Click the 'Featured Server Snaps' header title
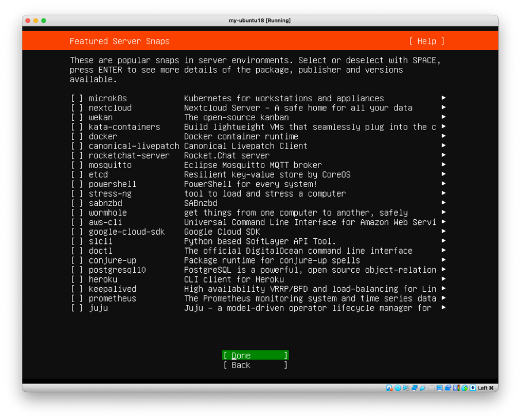520x420 pixels. pos(119,41)
